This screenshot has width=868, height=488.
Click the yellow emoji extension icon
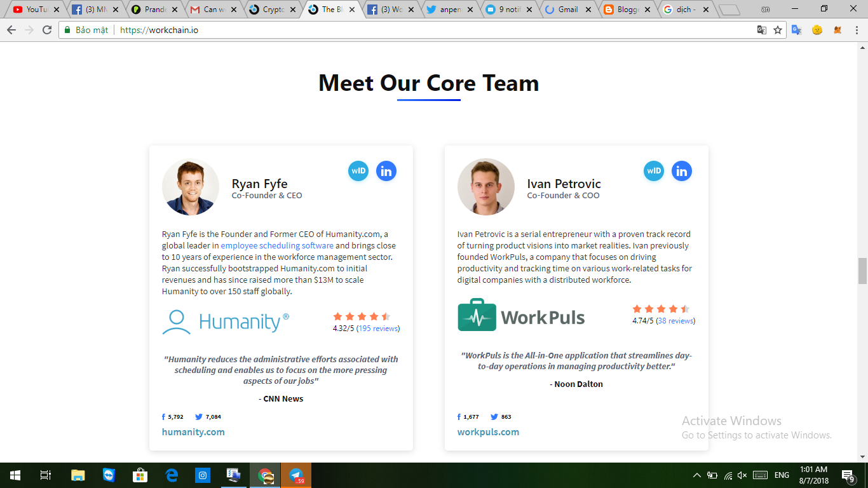tap(817, 30)
